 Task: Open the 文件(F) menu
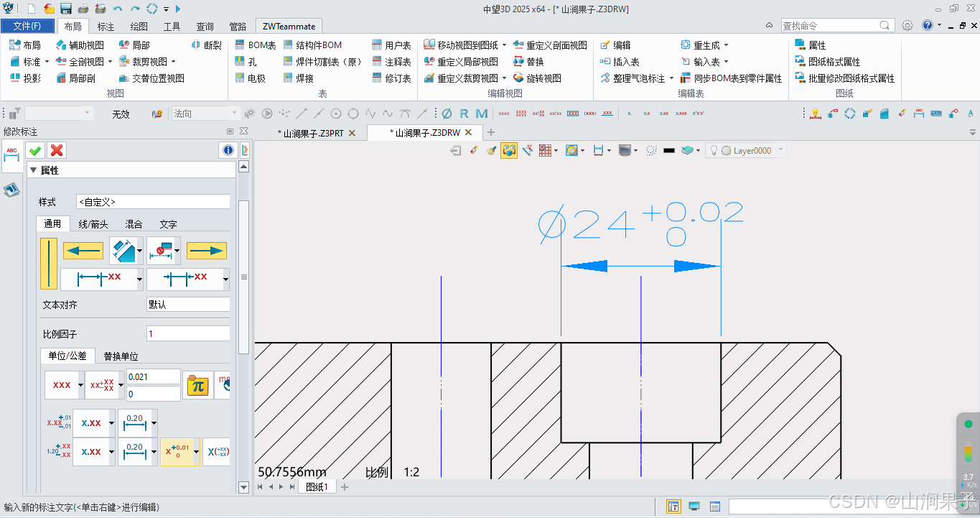coord(27,26)
